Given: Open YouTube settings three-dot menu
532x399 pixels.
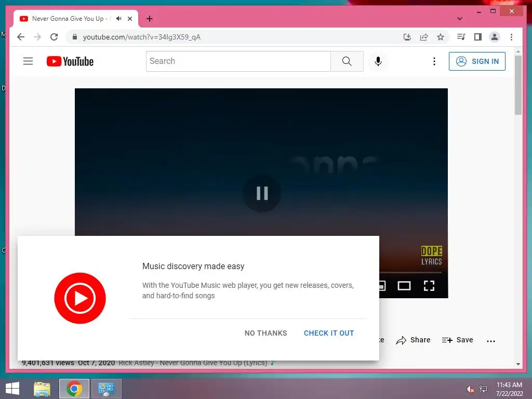Looking at the screenshot, I should pyautogui.click(x=434, y=61).
